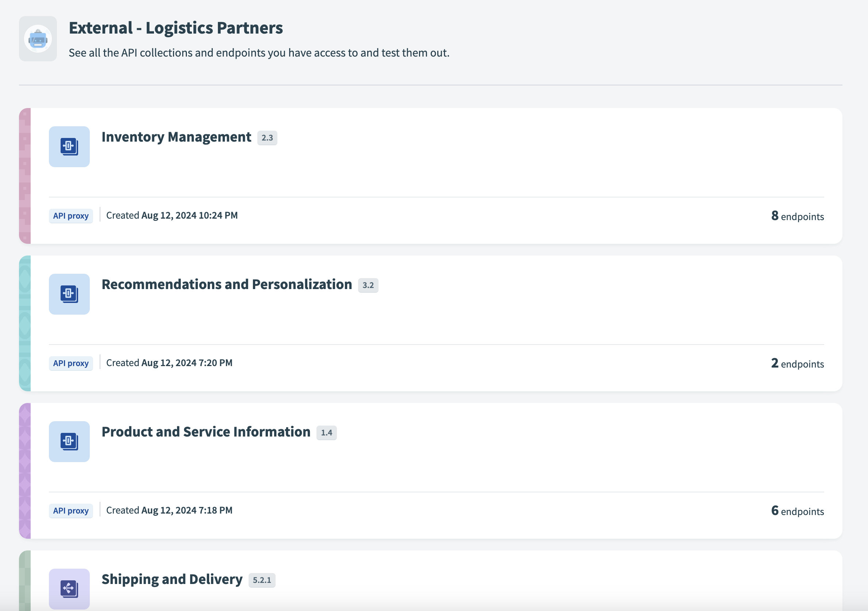Open Shipping and Delivery collection title

pyautogui.click(x=172, y=579)
